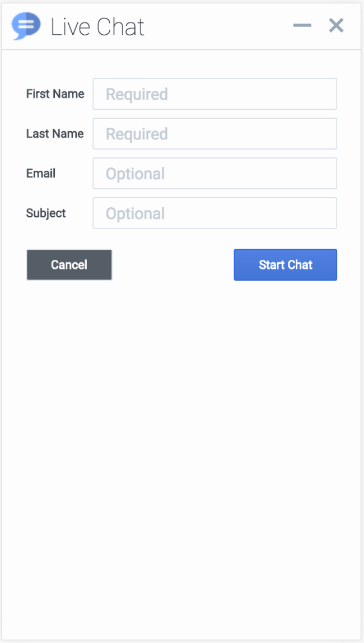Viewport: 364px width, 643px height.
Task: Click the Required placeholder in First Name
Action: pyautogui.click(x=137, y=94)
